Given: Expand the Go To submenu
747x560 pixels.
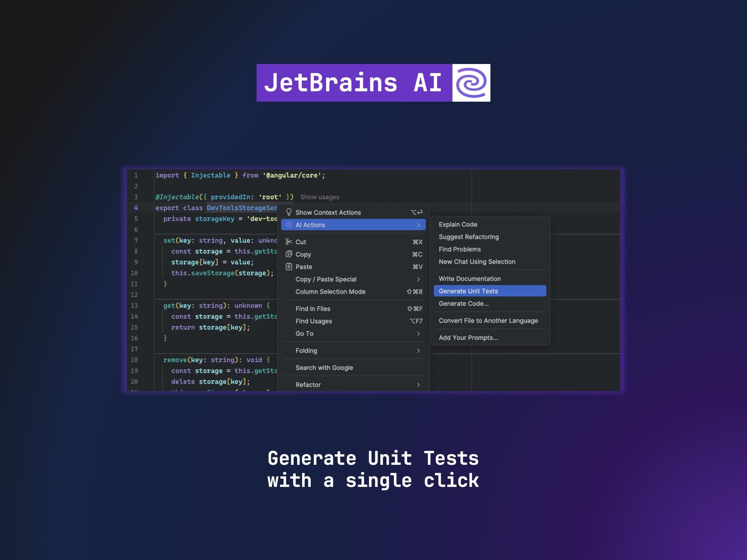Looking at the screenshot, I should click(304, 333).
